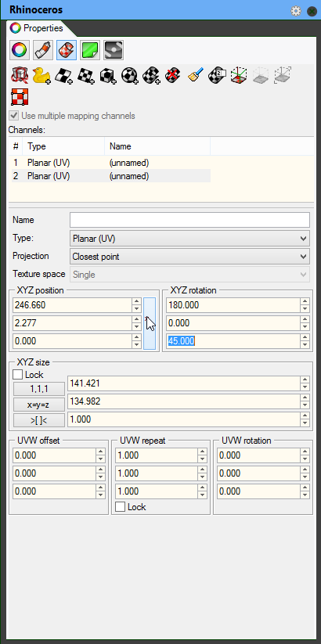Screen dimensions: 321x644
Task: Click the XYZ position field showing 2.277
Action: [72, 323]
